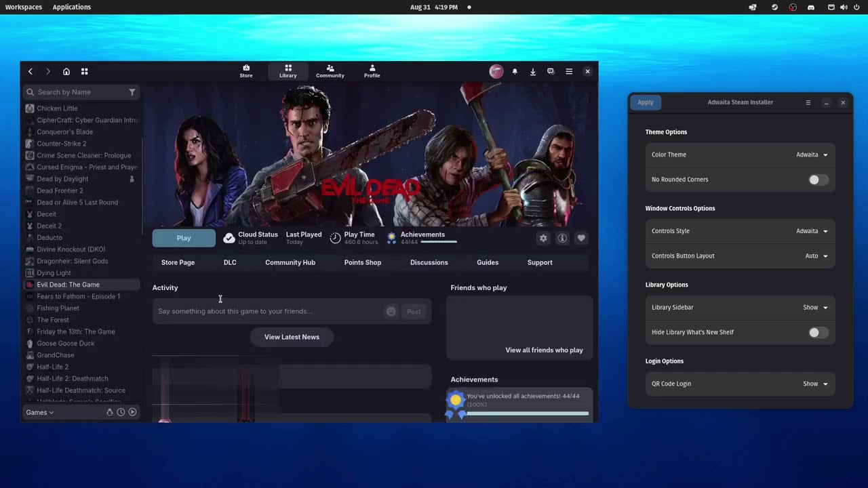Click the Post button in activity box
This screenshot has width=868, height=488.
(414, 311)
